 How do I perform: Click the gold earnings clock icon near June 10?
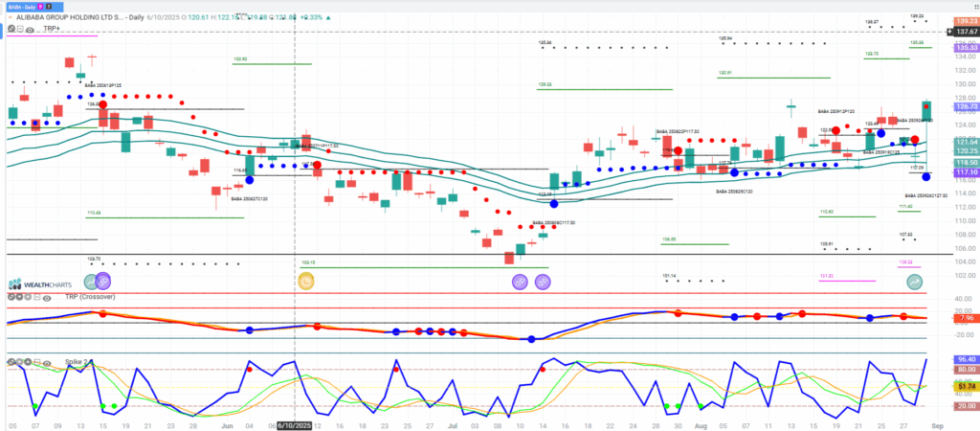pos(305,282)
